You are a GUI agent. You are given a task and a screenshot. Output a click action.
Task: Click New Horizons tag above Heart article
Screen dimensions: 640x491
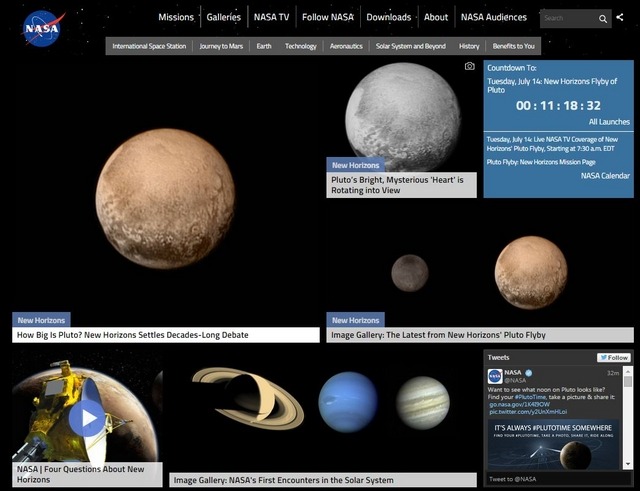[356, 165]
